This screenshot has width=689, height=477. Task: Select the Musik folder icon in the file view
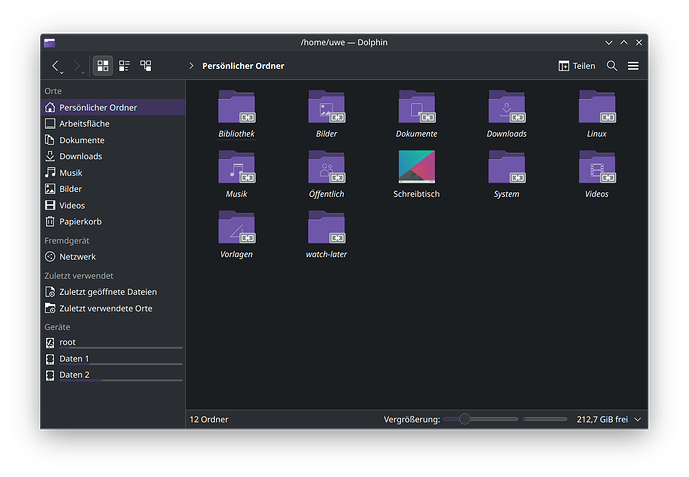pos(236,167)
